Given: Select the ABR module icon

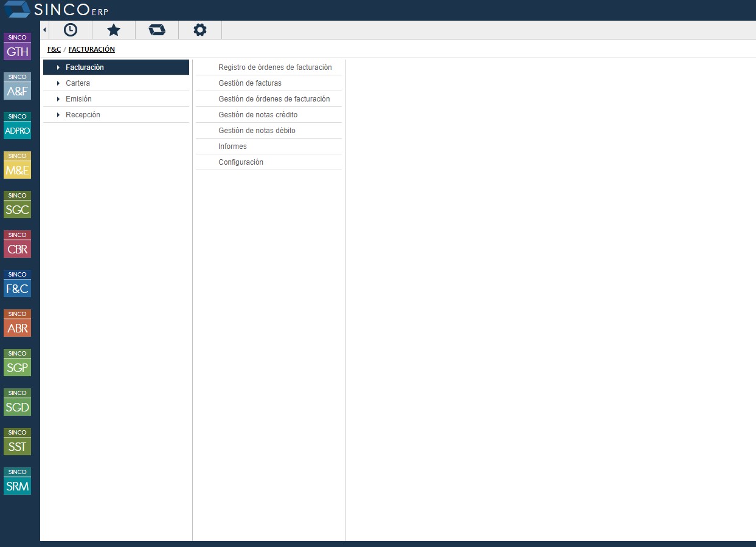Looking at the screenshot, I should click(17, 322).
